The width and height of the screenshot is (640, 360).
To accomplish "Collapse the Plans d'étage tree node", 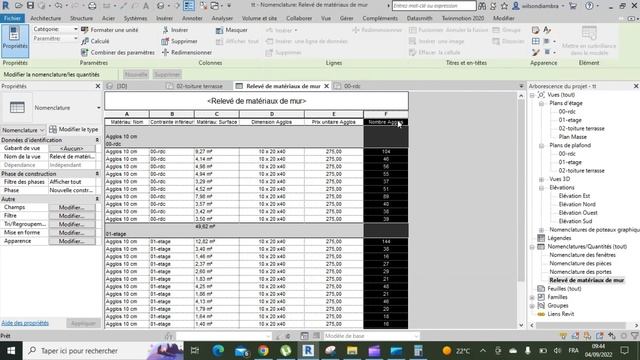I will (x=542, y=104).
